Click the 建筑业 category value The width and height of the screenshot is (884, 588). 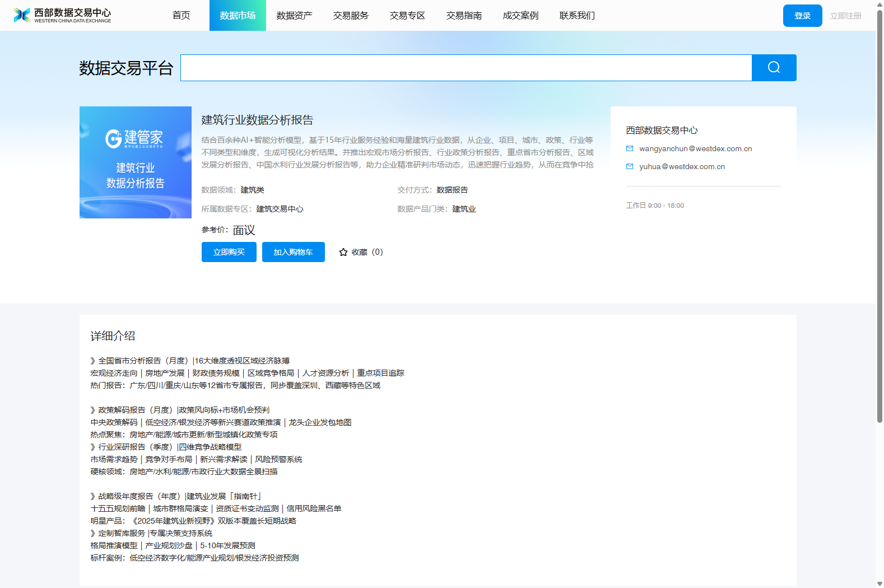pos(464,209)
